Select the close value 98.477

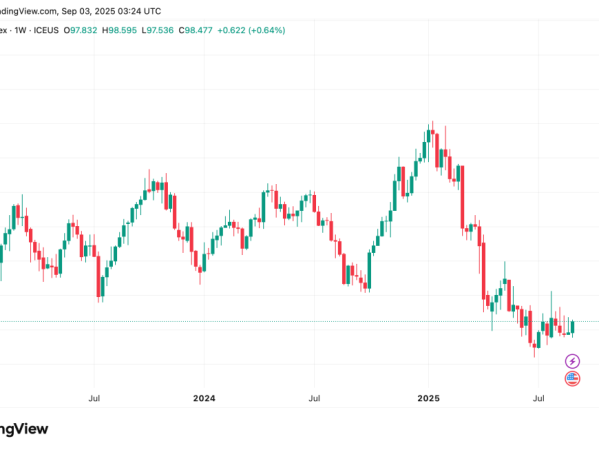[x=199, y=30]
